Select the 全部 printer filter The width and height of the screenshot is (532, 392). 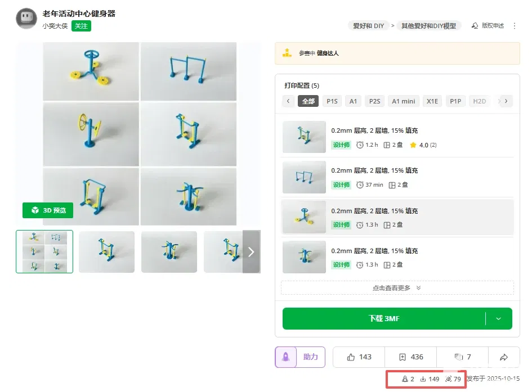pyautogui.click(x=309, y=101)
